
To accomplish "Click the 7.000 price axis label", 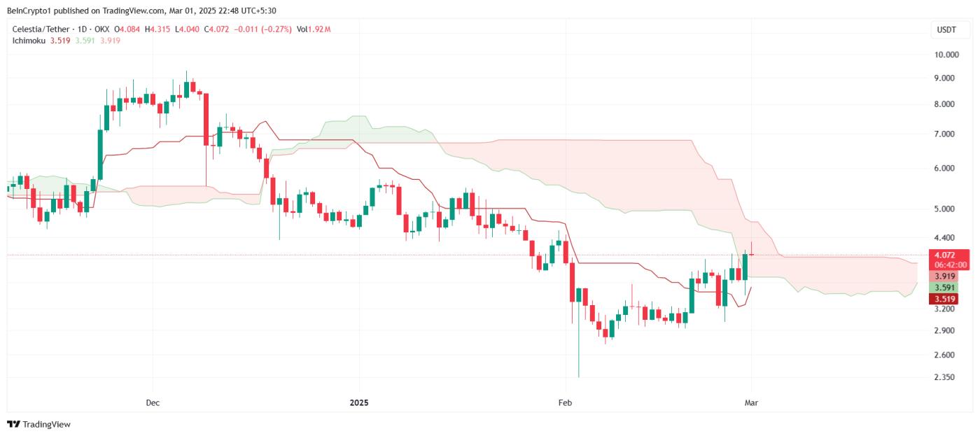I will tap(946, 134).
